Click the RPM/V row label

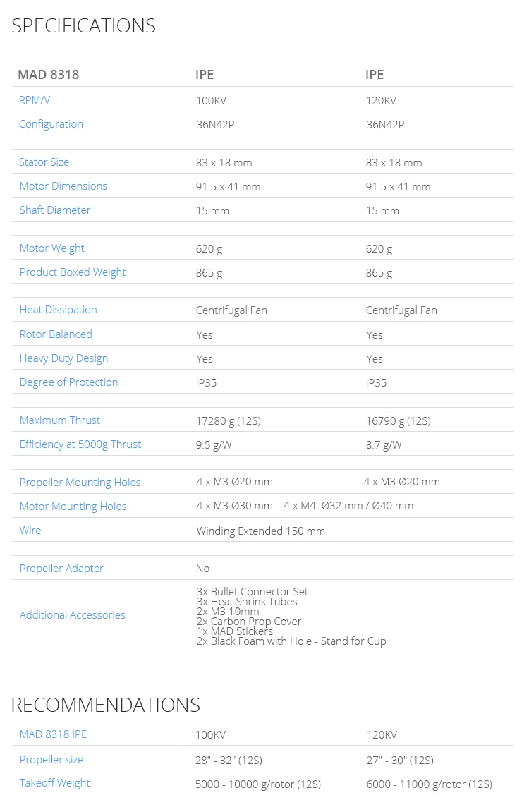click(x=35, y=100)
